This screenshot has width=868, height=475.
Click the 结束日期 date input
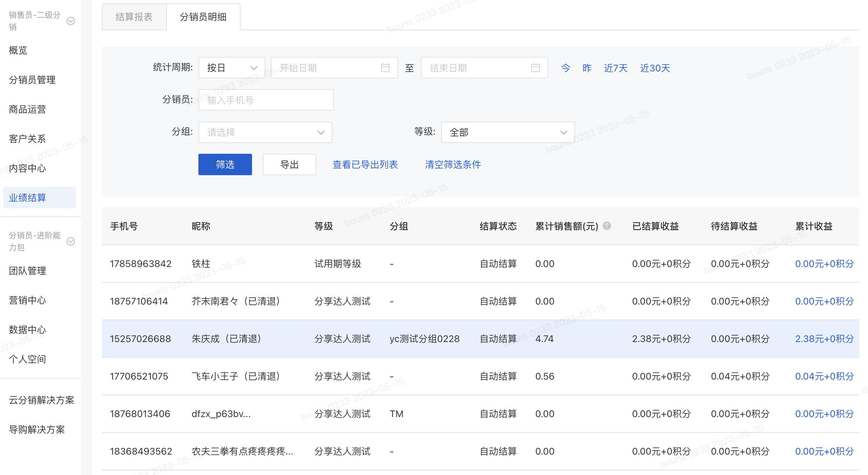484,68
